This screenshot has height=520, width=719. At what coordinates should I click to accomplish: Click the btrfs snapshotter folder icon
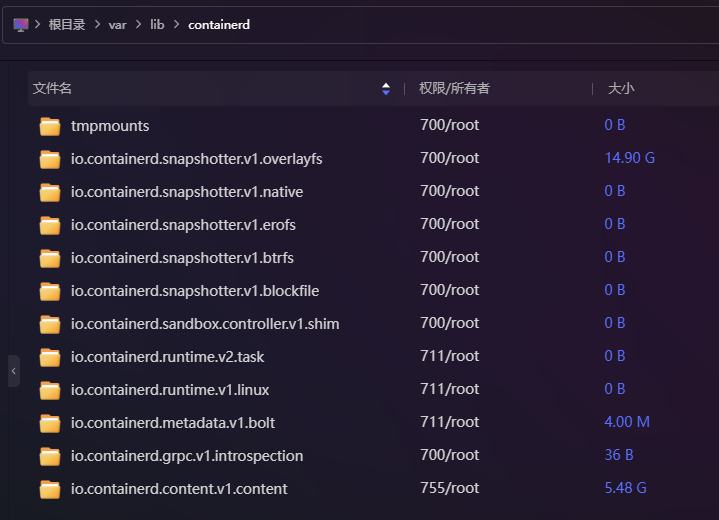[x=50, y=258]
